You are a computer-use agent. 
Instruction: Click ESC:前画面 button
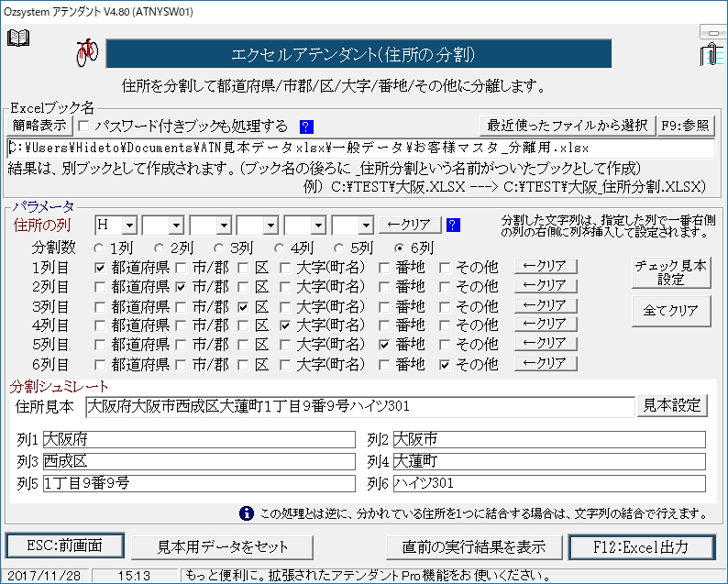click(65, 545)
